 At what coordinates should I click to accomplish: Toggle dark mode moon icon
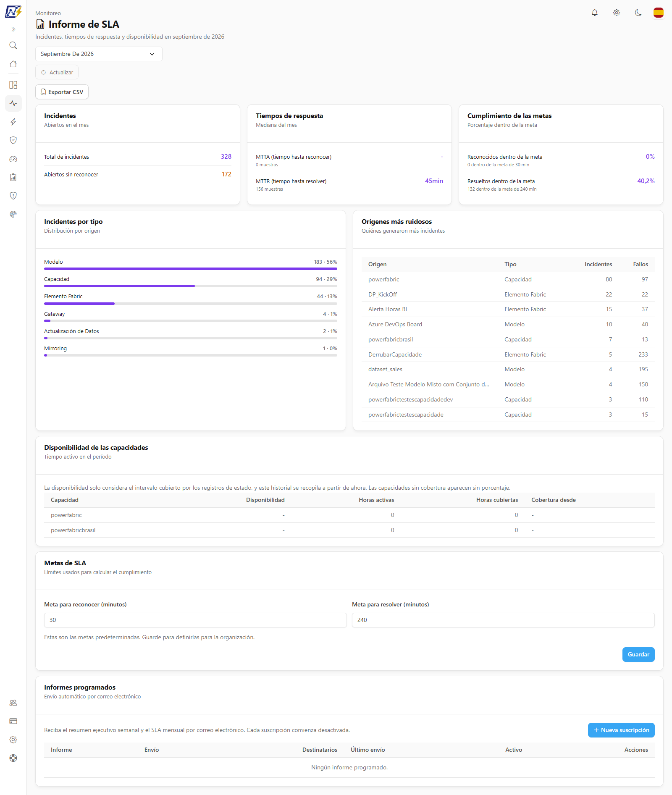638,13
